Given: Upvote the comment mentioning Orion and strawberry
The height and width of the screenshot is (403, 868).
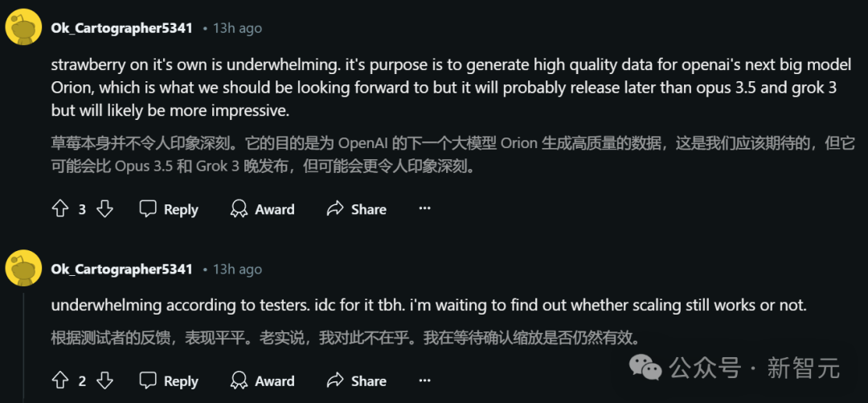Looking at the screenshot, I should point(59,209).
